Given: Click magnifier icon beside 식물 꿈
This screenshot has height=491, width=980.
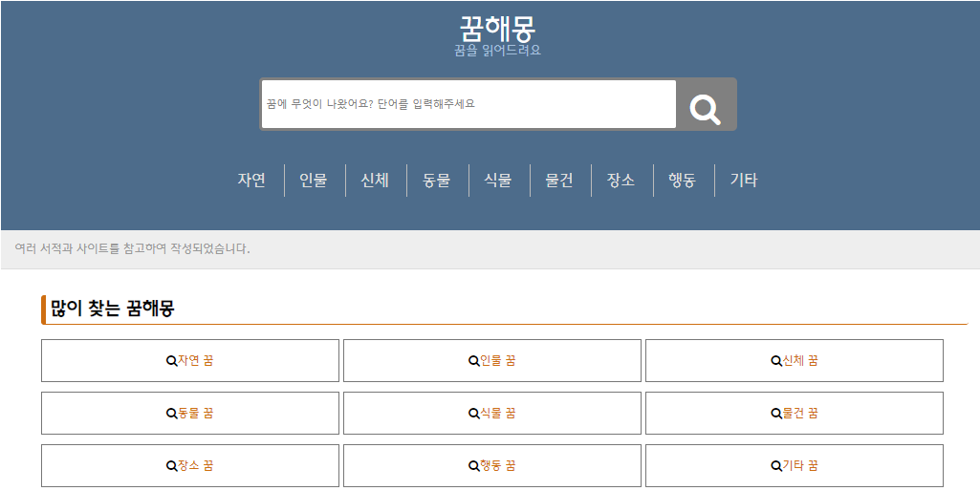Looking at the screenshot, I should [474, 414].
